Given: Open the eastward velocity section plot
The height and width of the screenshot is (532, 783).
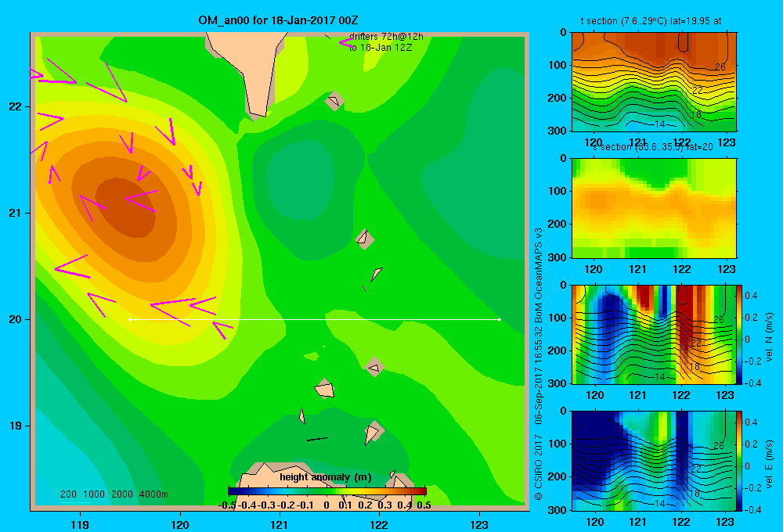Looking at the screenshot, I should tap(654, 460).
